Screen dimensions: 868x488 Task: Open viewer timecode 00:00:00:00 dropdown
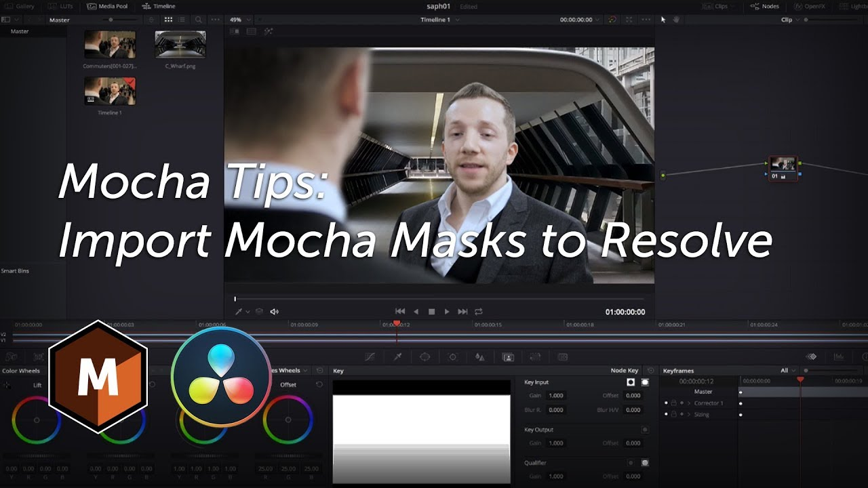click(x=580, y=20)
